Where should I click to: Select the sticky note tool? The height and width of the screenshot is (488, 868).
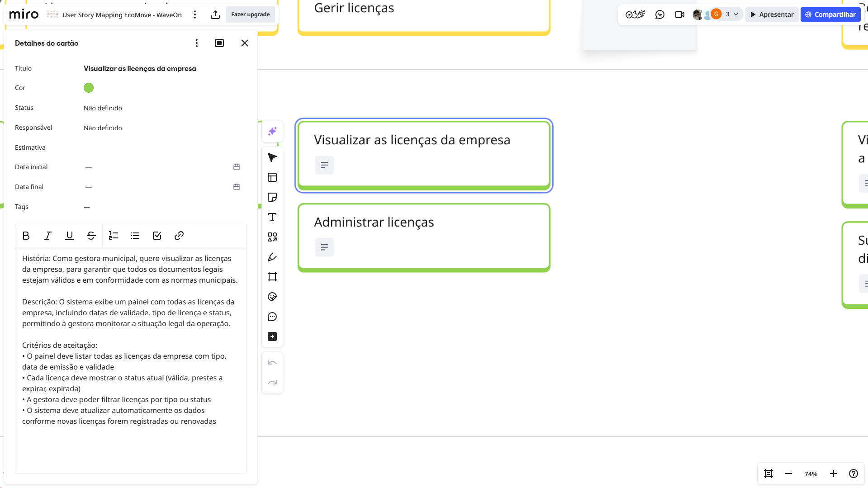(272, 197)
